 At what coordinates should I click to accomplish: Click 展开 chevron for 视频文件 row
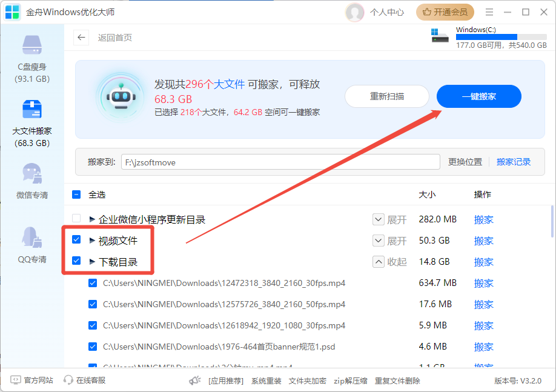pyautogui.click(x=379, y=241)
